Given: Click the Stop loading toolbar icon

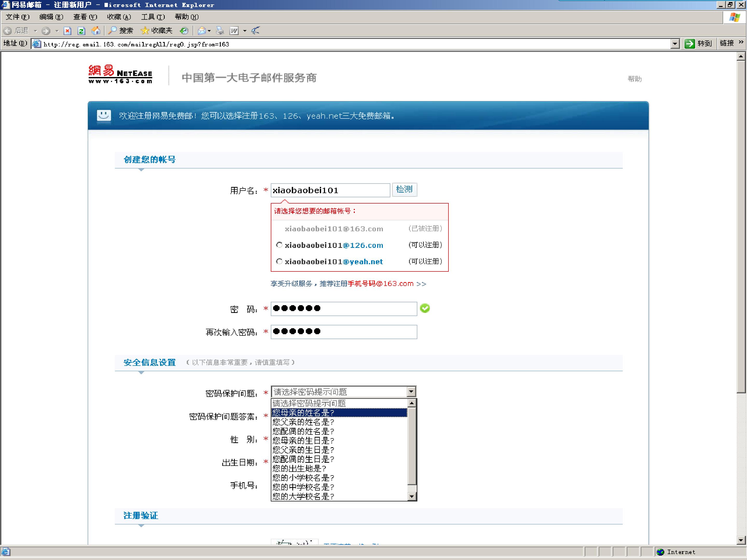Looking at the screenshot, I should pos(67,31).
